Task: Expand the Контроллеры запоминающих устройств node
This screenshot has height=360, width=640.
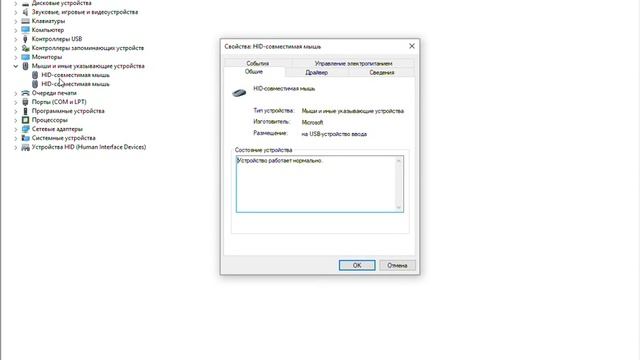Action: coord(16,48)
